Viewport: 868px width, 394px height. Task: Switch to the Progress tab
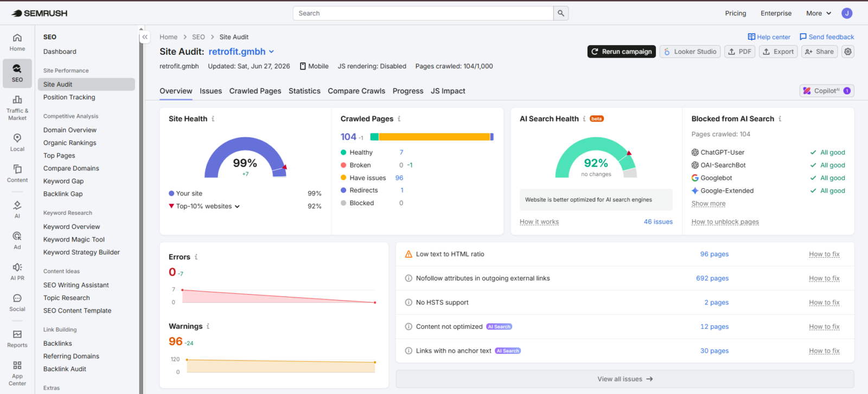pyautogui.click(x=408, y=91)
